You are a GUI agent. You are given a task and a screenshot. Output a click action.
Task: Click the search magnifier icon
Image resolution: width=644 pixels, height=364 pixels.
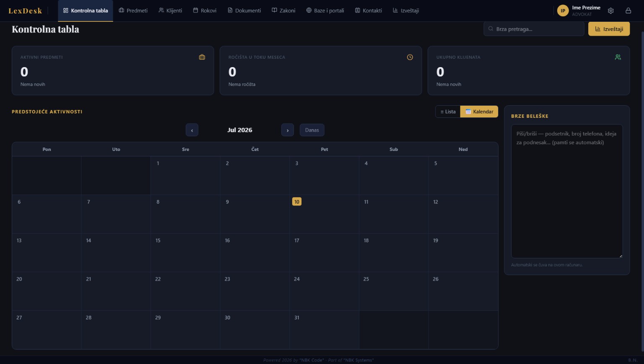[491, 29]
